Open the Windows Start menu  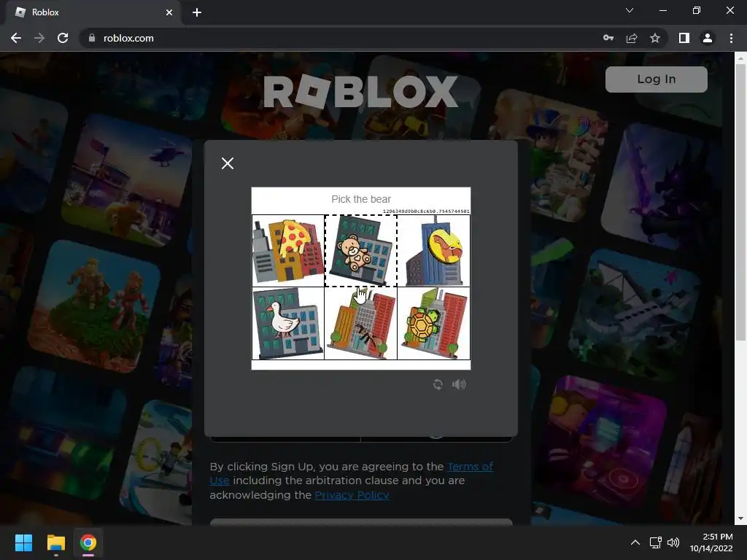pos(23,542)
